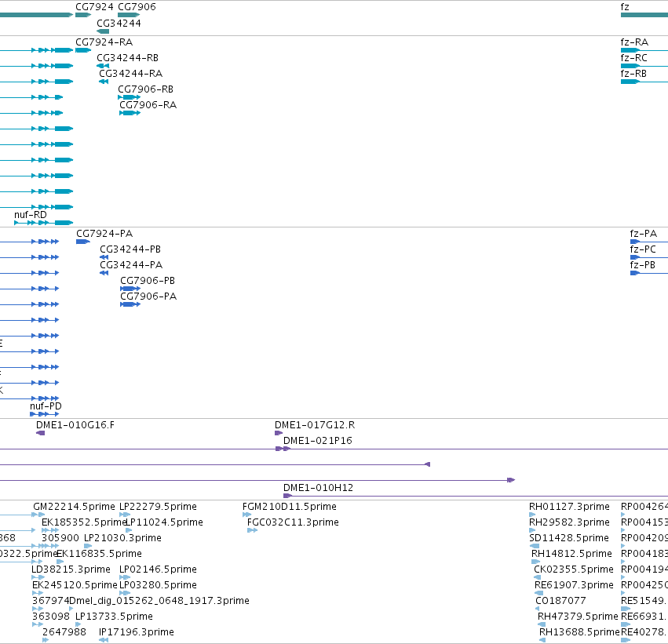Click the RH14812.5prime EST label
The height and width of the screenshot is (644, 668).
tap(571, 555)
